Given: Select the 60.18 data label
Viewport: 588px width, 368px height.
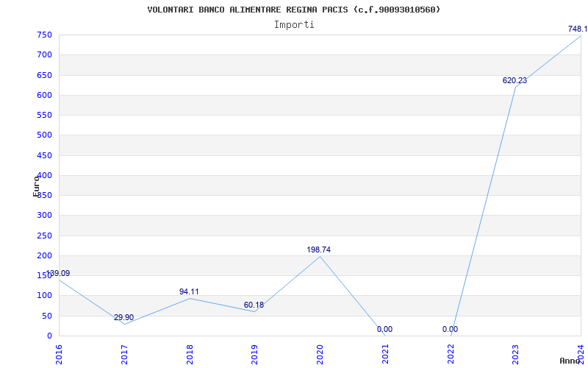Looking at the screenshot, I should tap(254, 305).
